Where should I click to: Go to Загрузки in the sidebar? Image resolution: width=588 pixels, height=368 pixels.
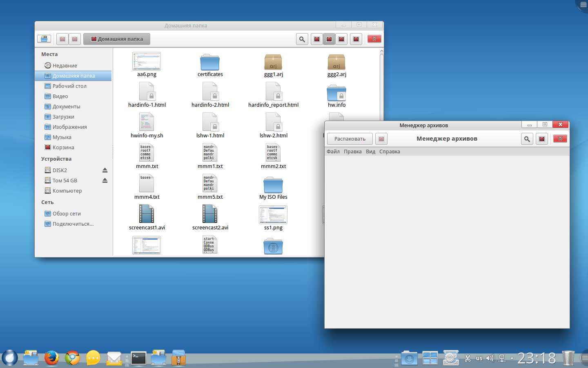click(63, 117)
